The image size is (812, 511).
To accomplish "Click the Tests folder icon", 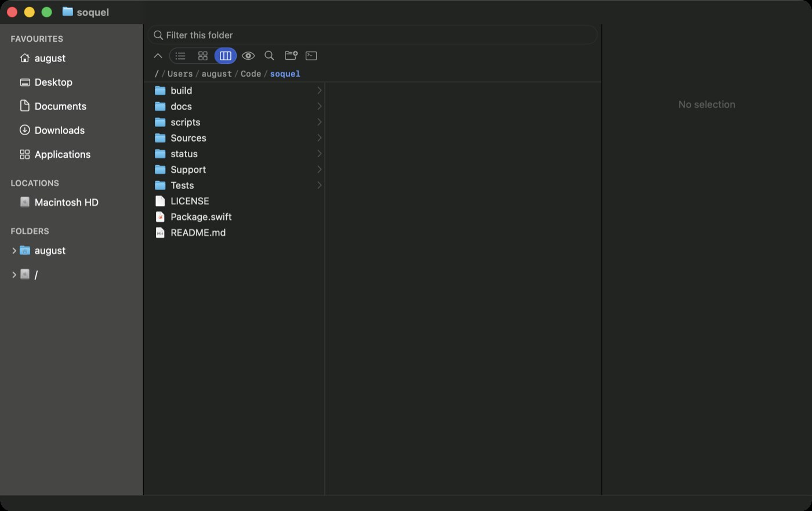I will (160, 185).
